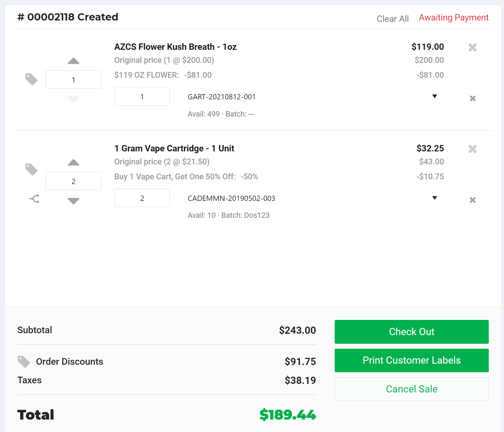This screenshot has width=504, height=432.
Task: Increase Vape Cartridge quantity with up arrow
Action: [74, 162]
